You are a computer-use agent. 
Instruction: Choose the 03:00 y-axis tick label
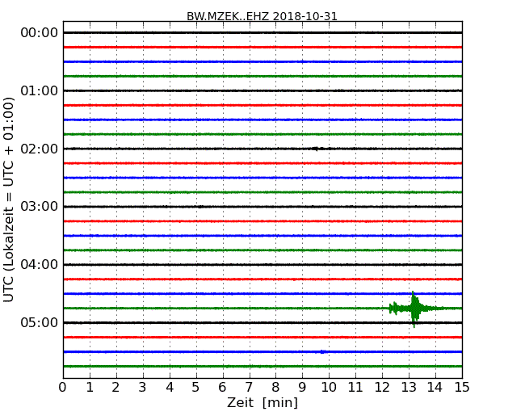[x=38, y=207]
